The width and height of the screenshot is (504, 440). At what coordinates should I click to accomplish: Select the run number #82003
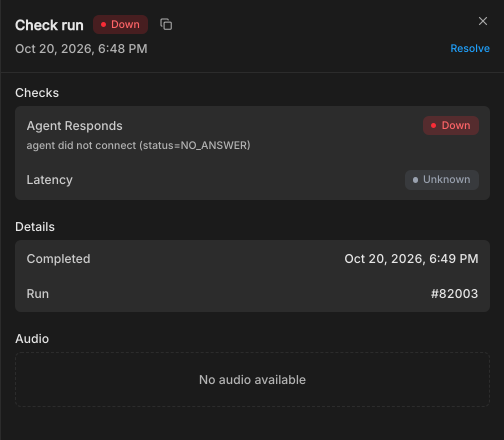pos(454,294)
